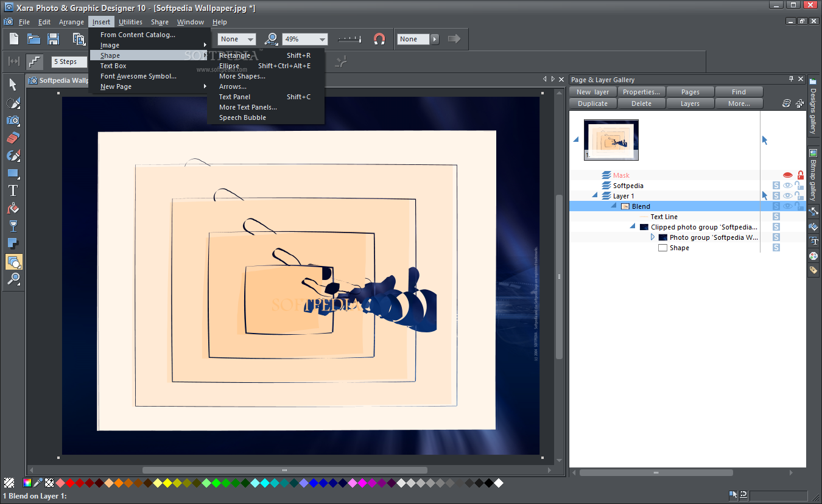Screen dimensions: 822x504
Task: Click the ruler icon in top toolbar
Action: click(x=350, y=39)
